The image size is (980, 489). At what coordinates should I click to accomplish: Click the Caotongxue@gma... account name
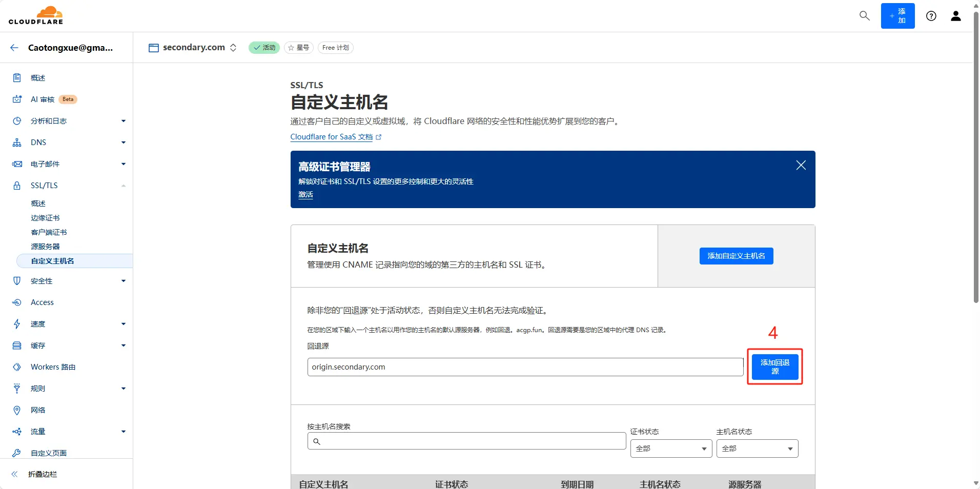[70, 48]
